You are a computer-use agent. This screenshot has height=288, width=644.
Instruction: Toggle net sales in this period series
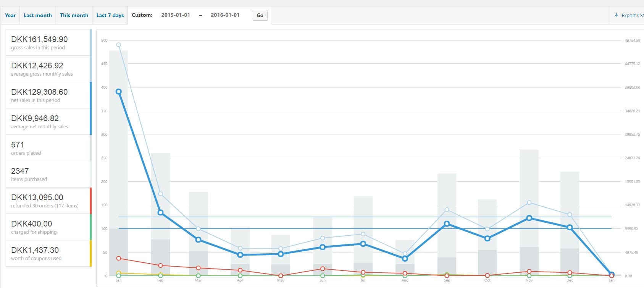coord(48,95)
